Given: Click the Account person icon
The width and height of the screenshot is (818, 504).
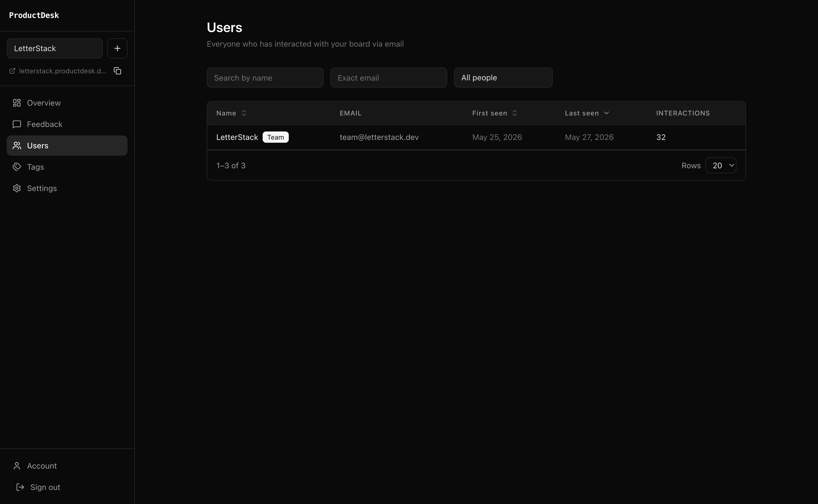Looking at the screenshot, I should 17,466.
